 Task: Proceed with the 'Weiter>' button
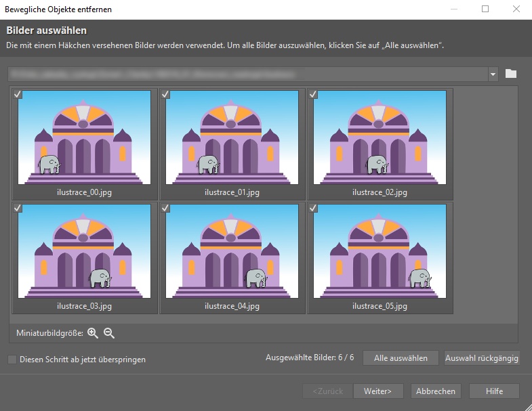(x=382, y=391)
